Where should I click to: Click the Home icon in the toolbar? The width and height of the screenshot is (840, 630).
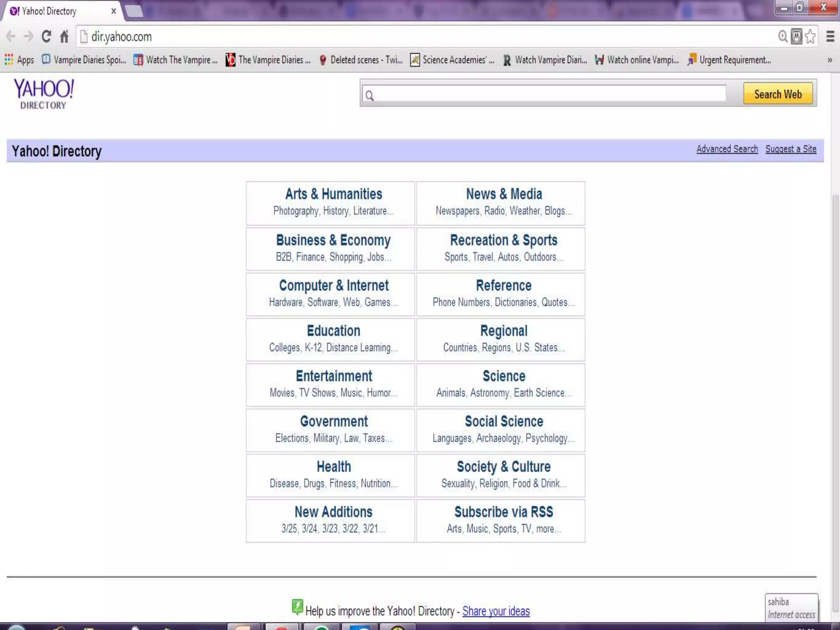[x=64, y=37]
